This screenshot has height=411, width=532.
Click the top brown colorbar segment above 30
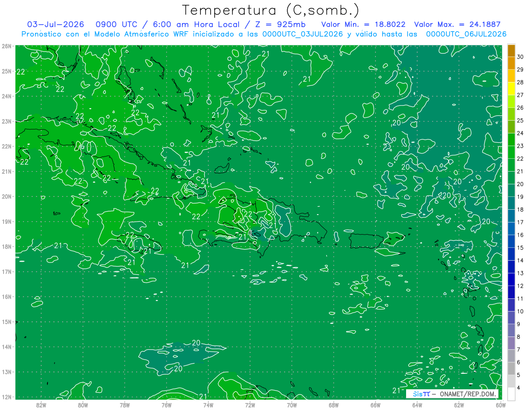[511, 51]
